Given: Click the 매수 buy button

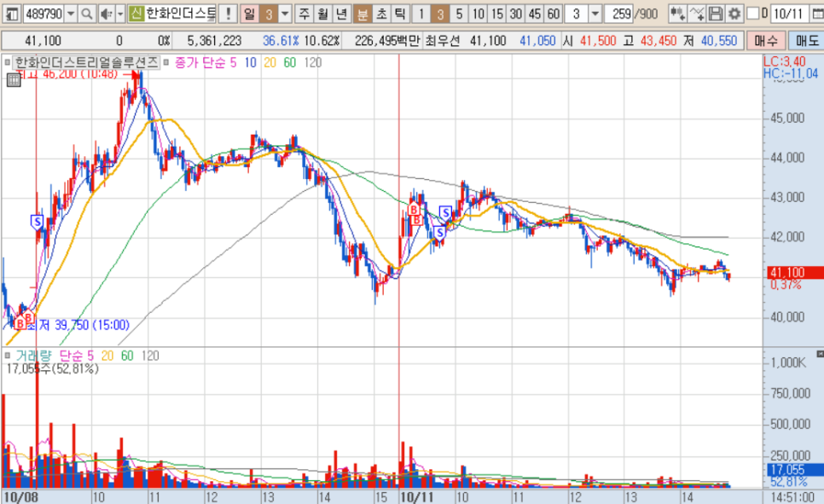Looking at the screenshot, I should [766, 40].
